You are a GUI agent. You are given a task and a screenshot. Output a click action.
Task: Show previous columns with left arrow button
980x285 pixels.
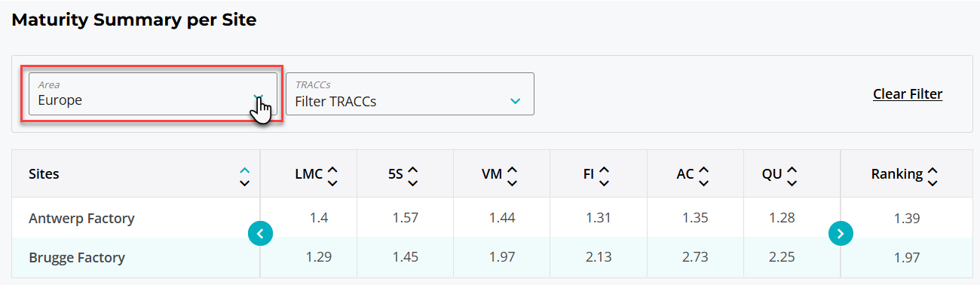(260, 234)
